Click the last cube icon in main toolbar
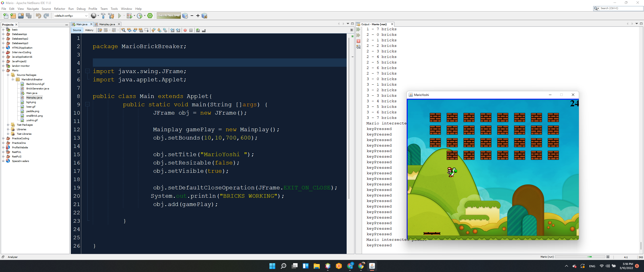644x272 pixels. tap(205, 16)
